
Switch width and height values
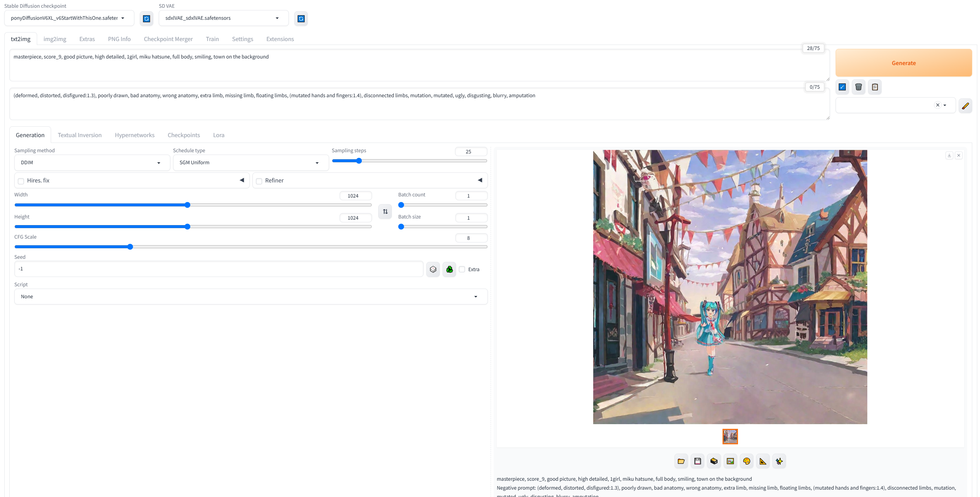click(385, 212)
